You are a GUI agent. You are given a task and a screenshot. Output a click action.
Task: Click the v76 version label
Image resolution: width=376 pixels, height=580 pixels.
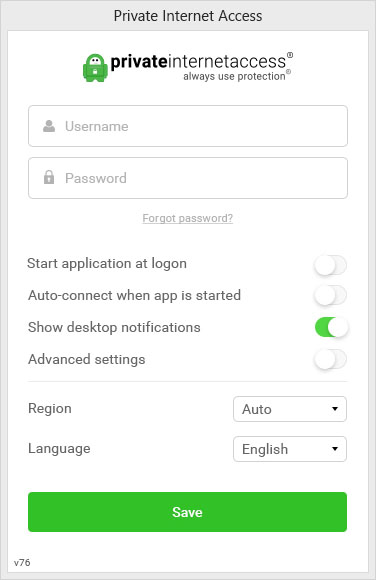pos(22,563)
